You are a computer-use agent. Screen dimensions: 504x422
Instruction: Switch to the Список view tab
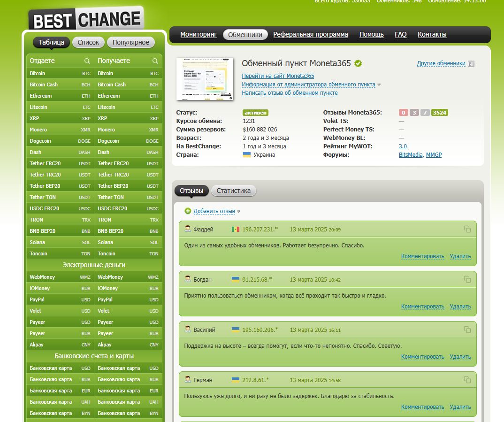pyautogui.click(x=88, y=42)
